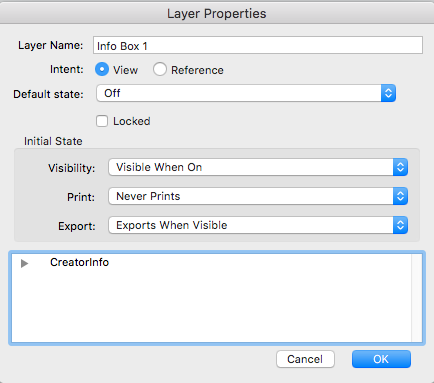Image resolution: width=434 pixels, height=383 pixels.
Task: Click the Layer Properties title bar
Action: 217,13
